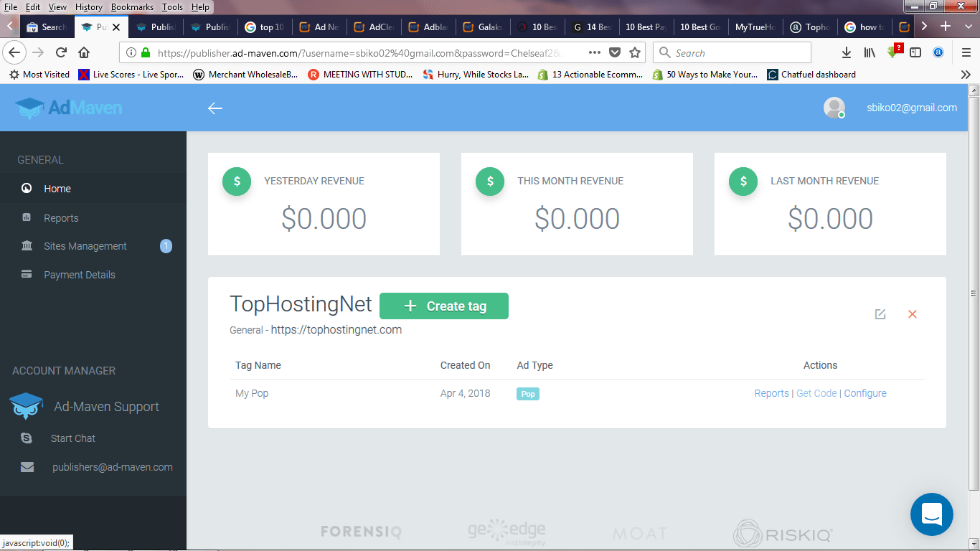Edit the TopHostingNet site with the pencil icon
Viewport: 980px width, 551px height.
[880, 314]
